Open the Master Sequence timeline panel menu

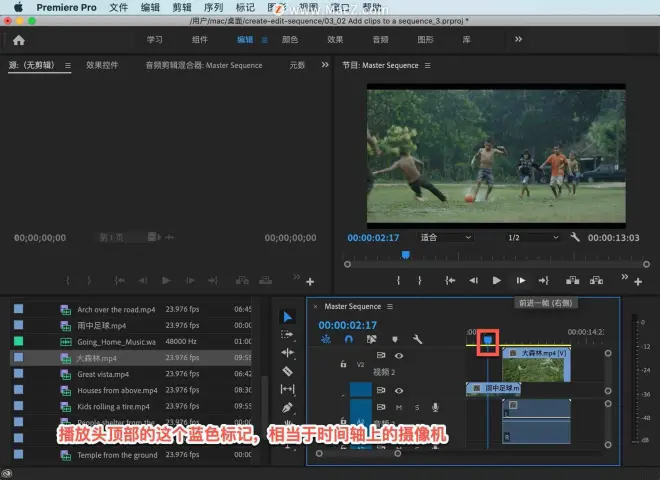click(390, 307)
